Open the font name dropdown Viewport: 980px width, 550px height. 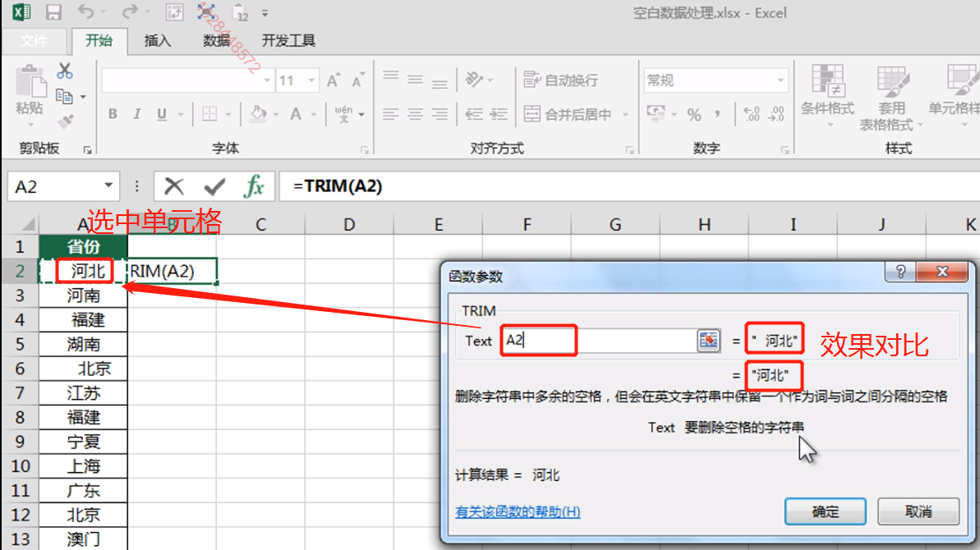[268, 80]
